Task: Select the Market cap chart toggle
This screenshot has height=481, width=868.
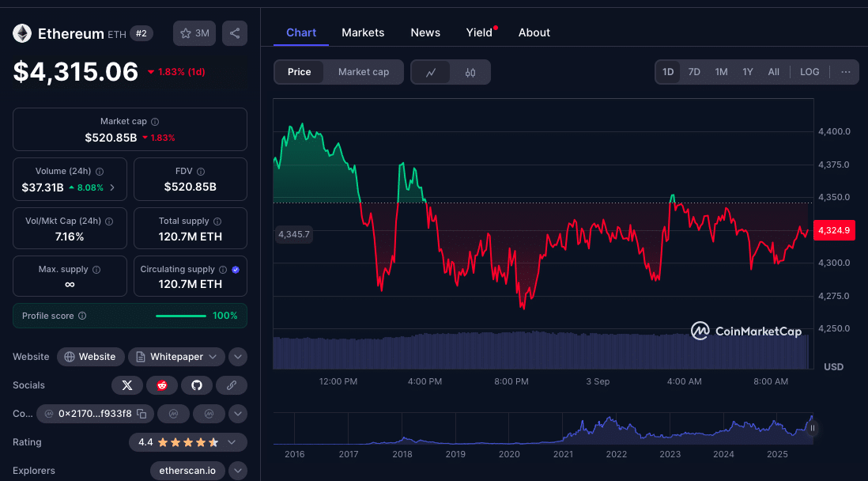Action: coord(363,72)
